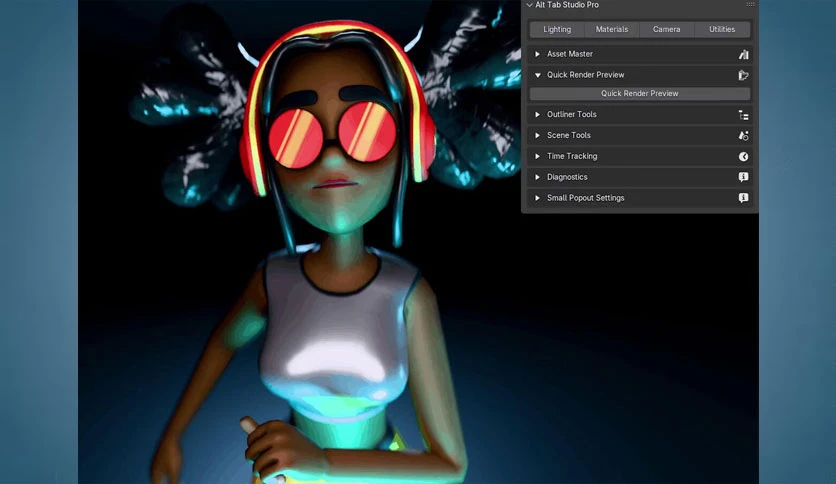Image resolution: width=836 pixels, height=484 pixels.
Task: Collapse the Alt Tab Studio Pro panel
Action: pyautogui.click(x=529, y=5)
